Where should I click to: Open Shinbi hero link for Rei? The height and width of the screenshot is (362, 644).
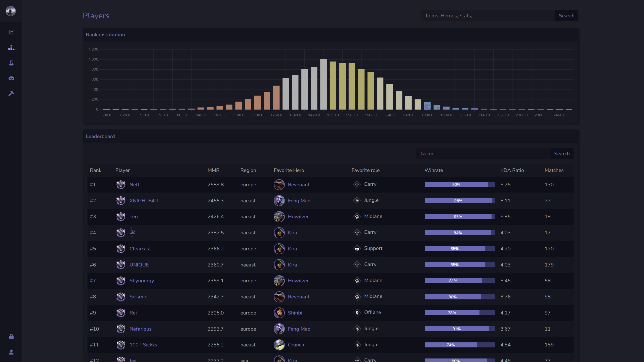[x=295, y=313]
